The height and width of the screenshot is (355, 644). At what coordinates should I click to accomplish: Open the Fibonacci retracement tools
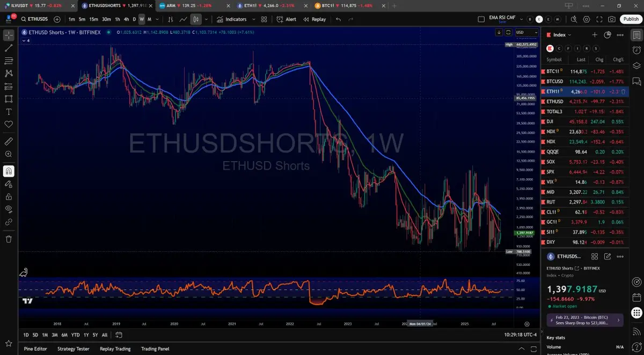coord(9,61)
